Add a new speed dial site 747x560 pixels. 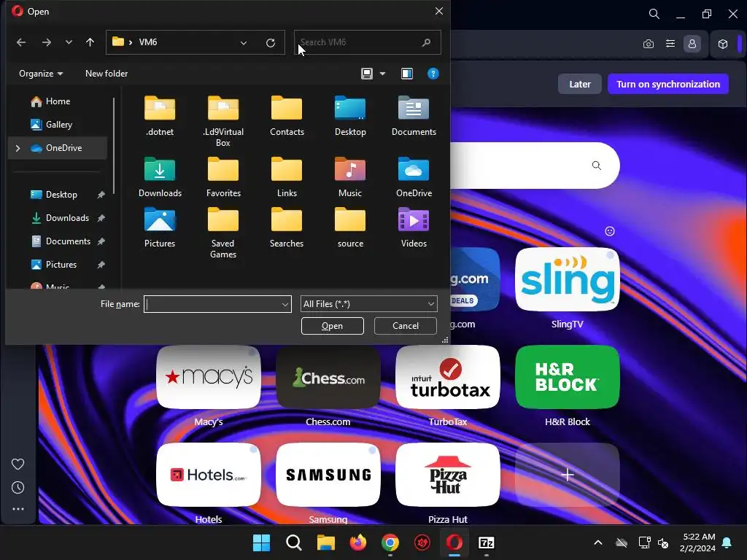[x=567, y=475]
